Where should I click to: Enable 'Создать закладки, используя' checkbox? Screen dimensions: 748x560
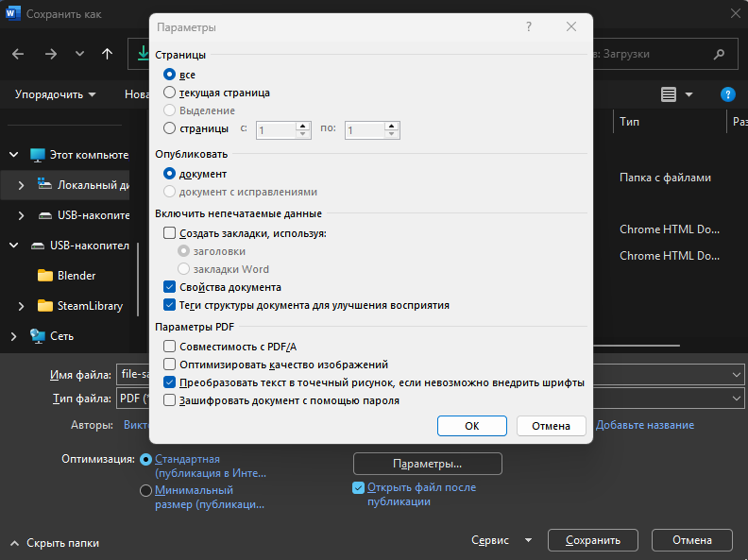[x=169, y=233]
